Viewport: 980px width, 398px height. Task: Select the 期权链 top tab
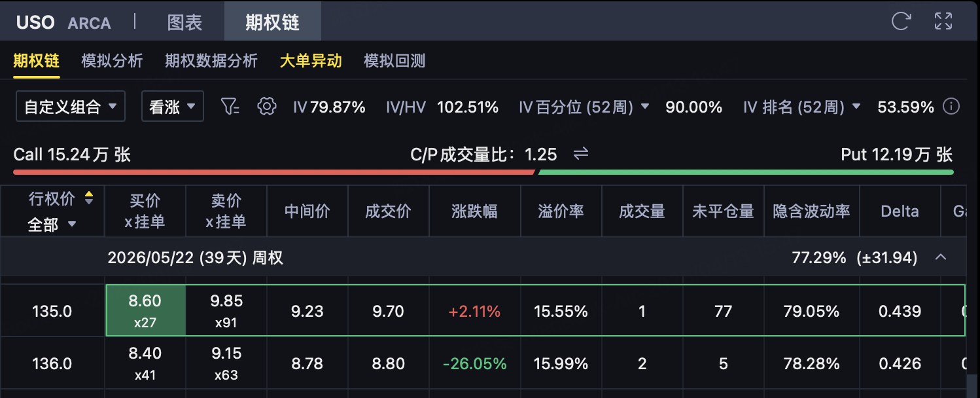272,22
